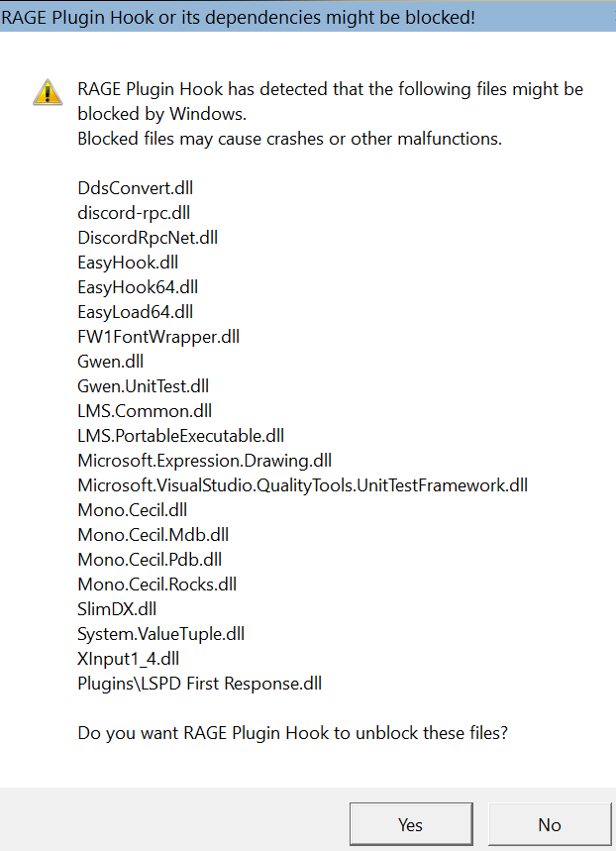Select the XInput1_4.dll entry
The height and width of the screenshot is (851, 616).
click(129, 659)
